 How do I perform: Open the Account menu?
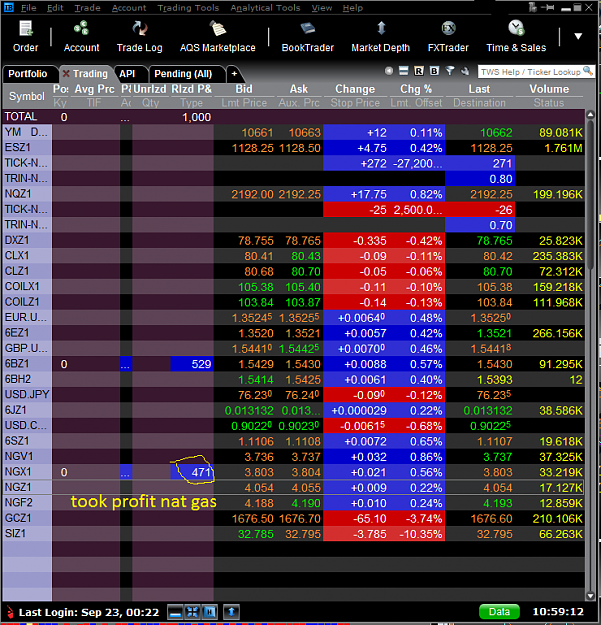pyautogui.click(x=129, y=8)
